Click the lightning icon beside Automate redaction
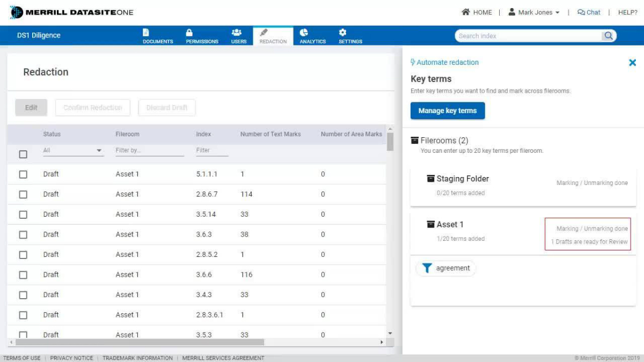This screenshot has width=644, height=362. pos(413,62)
